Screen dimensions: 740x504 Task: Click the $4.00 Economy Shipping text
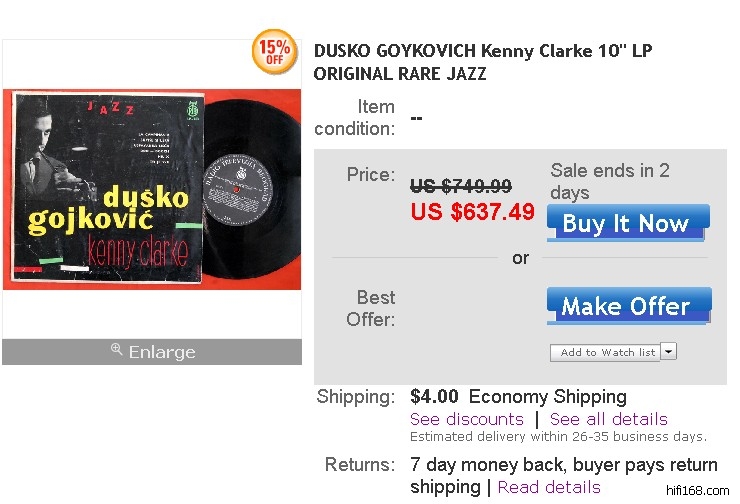click(x=518, y=397)
